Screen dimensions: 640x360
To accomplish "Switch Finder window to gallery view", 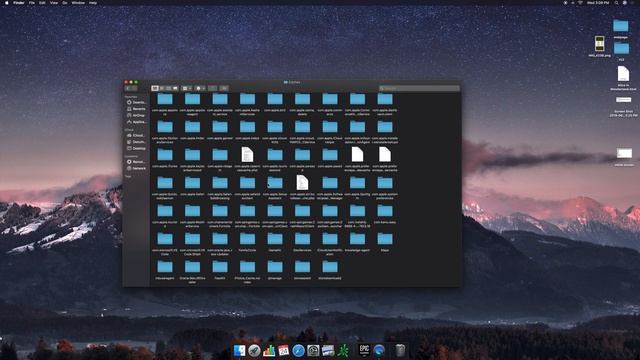I will (x=175, y=88).
